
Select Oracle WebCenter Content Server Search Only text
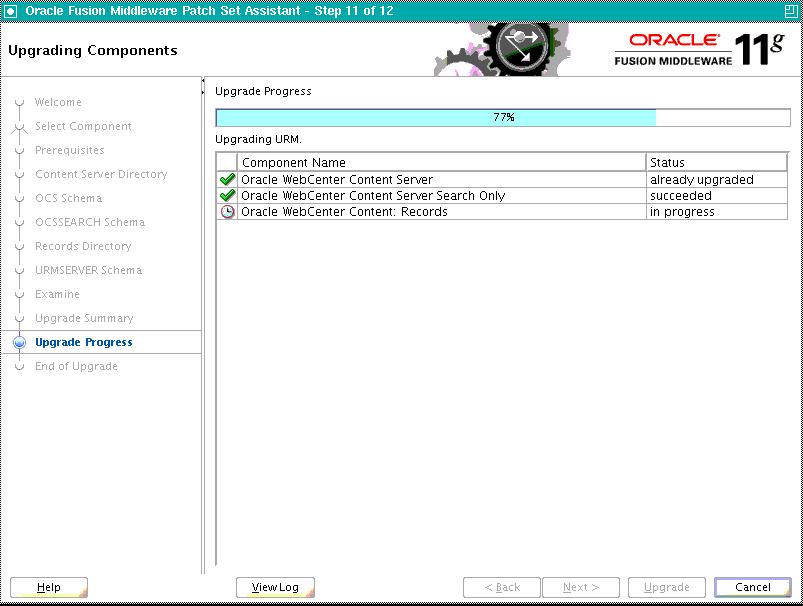tap(373, 196)
